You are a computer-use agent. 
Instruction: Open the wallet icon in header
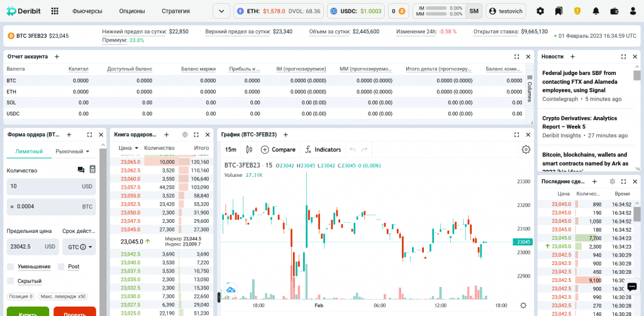(614, 11)
